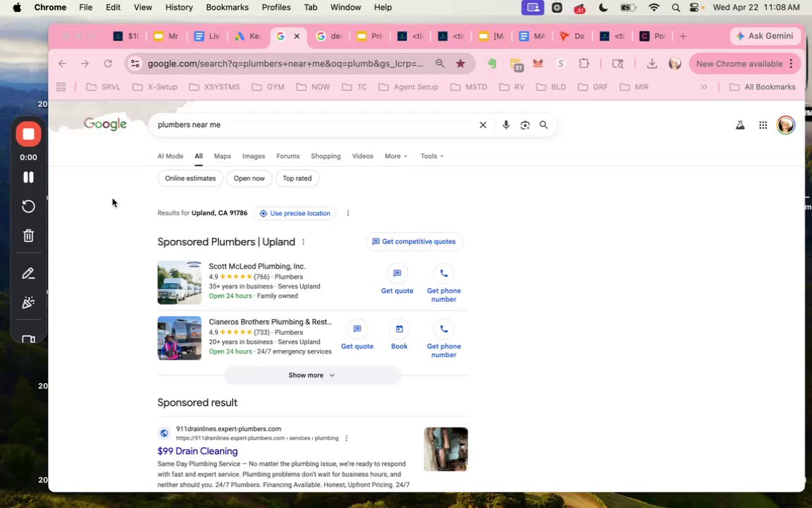Open the Chrome profile avatar
The height and width of the screenshot is (508, 812).
click(x=675, y=64)
